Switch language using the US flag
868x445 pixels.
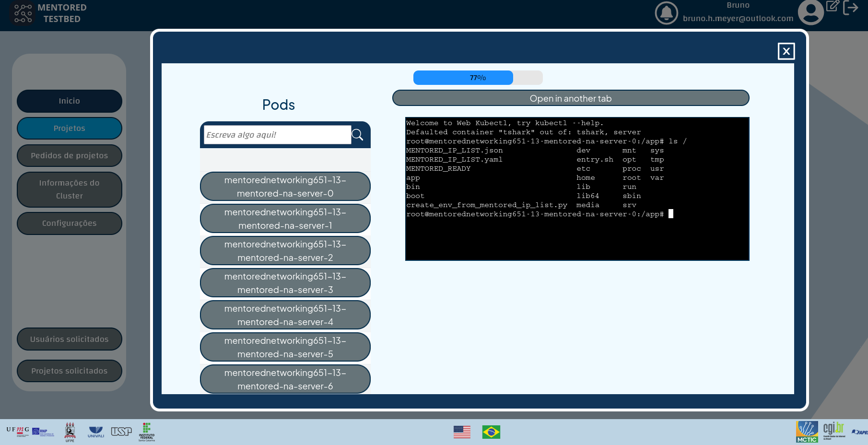tap(461, 432)
